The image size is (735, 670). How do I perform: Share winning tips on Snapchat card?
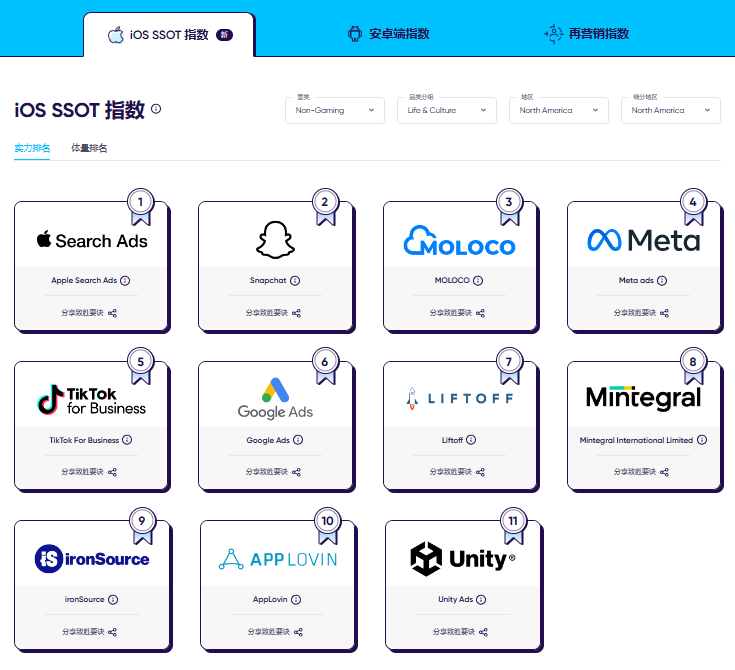point(273,313)
